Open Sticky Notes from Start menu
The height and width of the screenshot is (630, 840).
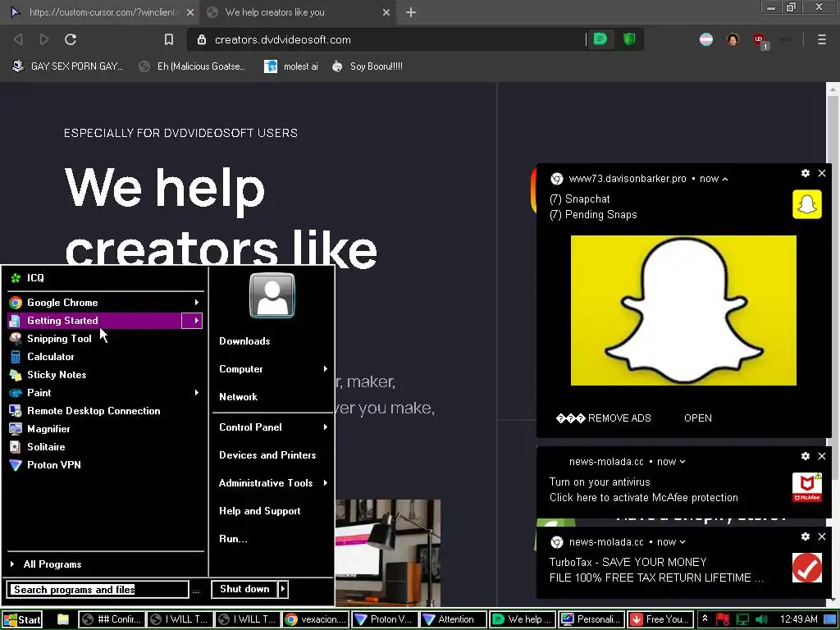coord(105,374)
